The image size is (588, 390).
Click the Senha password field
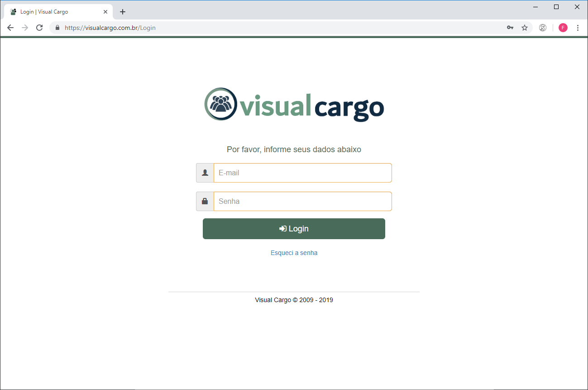302,202
